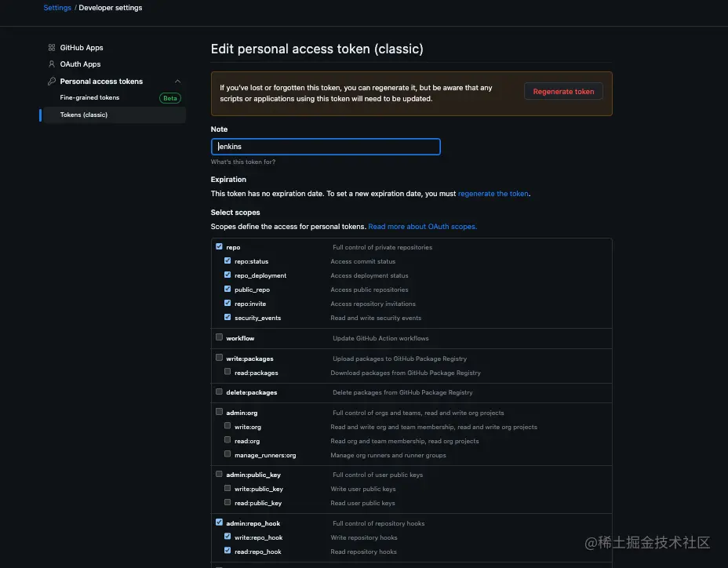The image size is (728, 568).
Task: Enable the admin:org scope
Action: 220,413
